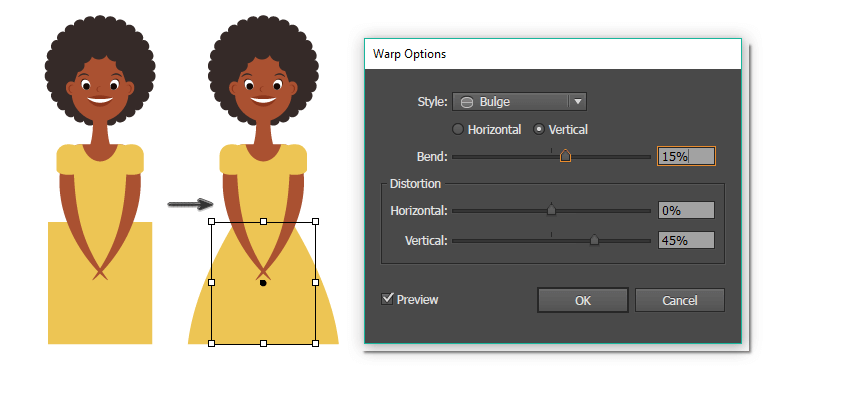Click the middle-right bounding box handle
The image size is (850, 397).
pyautogui.click(x=315, y=282)
